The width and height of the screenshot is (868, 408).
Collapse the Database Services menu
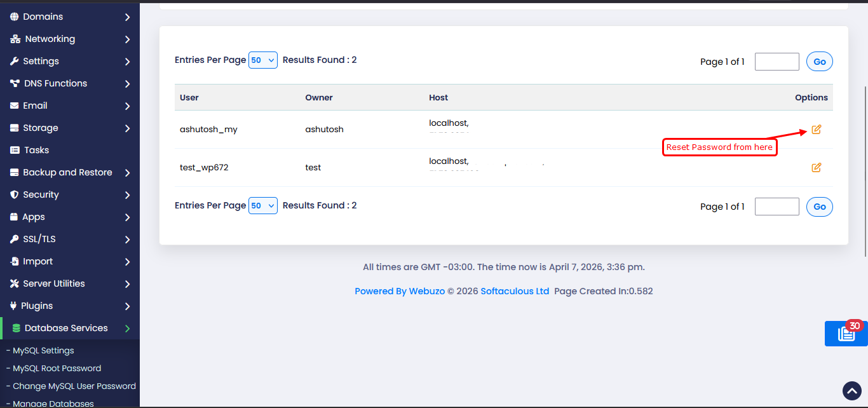[128, 329]
